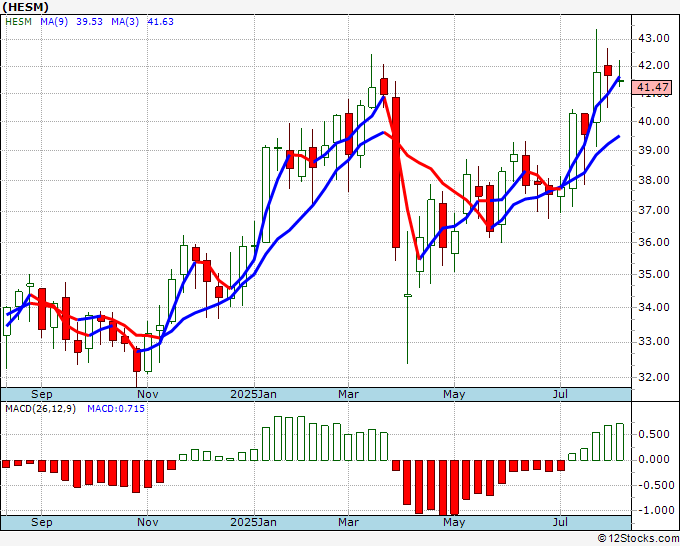
Task: Select the MA(9) legend label
Action: [x=54, y=21]
